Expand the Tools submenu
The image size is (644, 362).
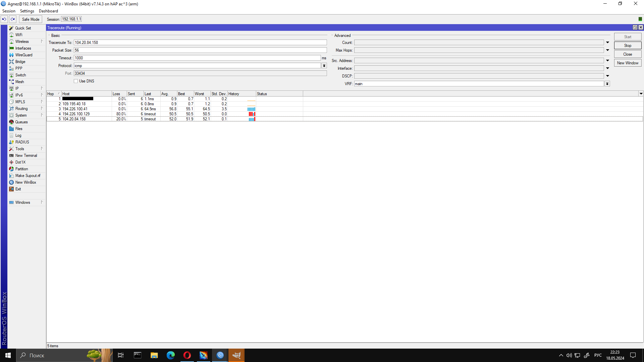(42, 149)
